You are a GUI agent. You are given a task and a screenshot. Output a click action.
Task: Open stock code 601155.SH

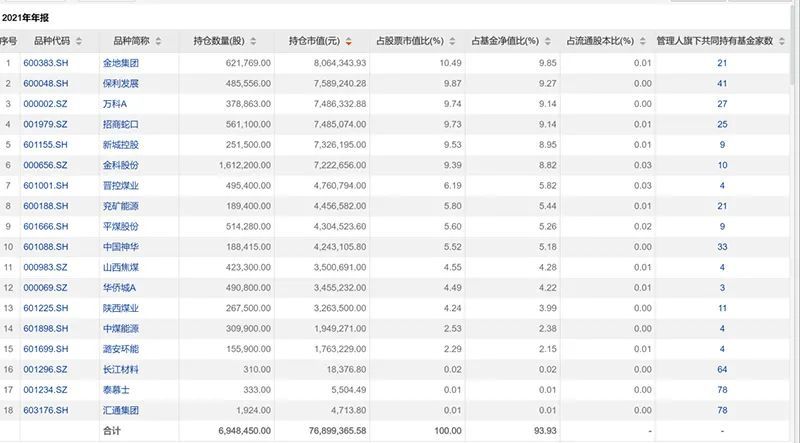[45, 144]
